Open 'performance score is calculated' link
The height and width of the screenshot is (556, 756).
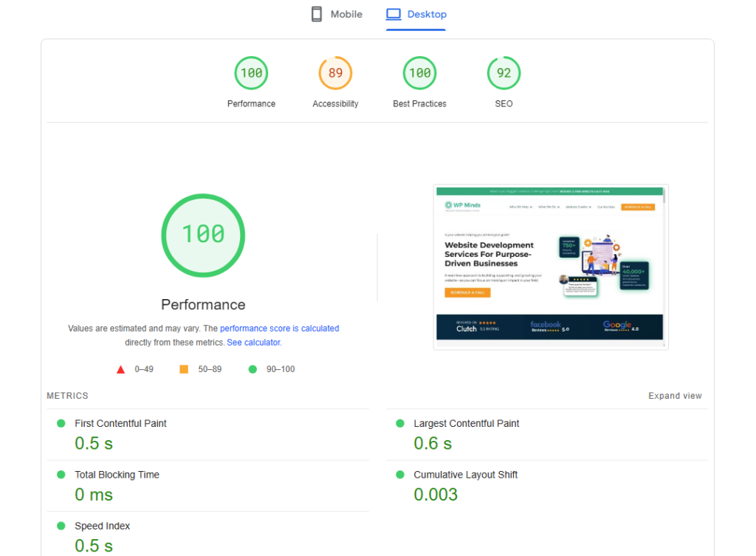pyautogui.click(x=280, y=329)
